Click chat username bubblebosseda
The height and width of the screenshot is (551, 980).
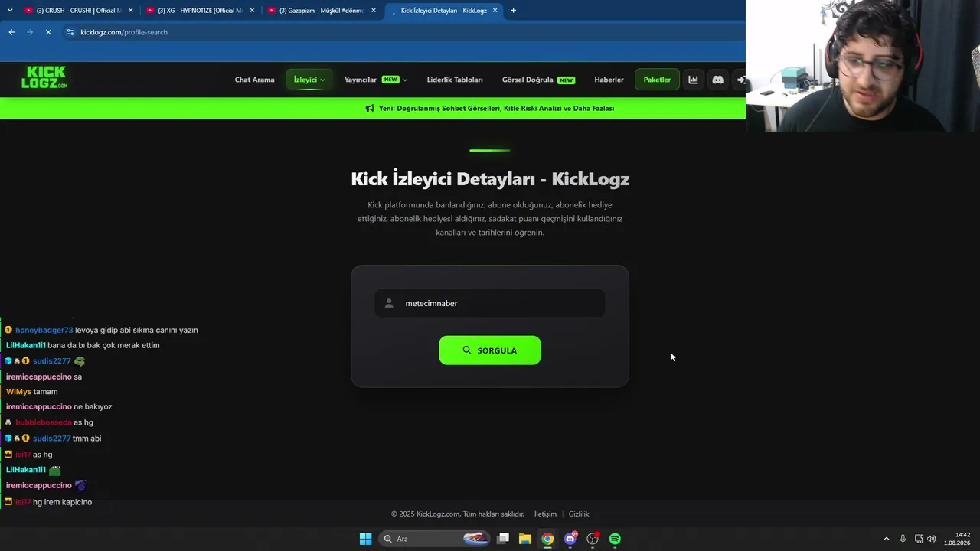tap(44, 422)
